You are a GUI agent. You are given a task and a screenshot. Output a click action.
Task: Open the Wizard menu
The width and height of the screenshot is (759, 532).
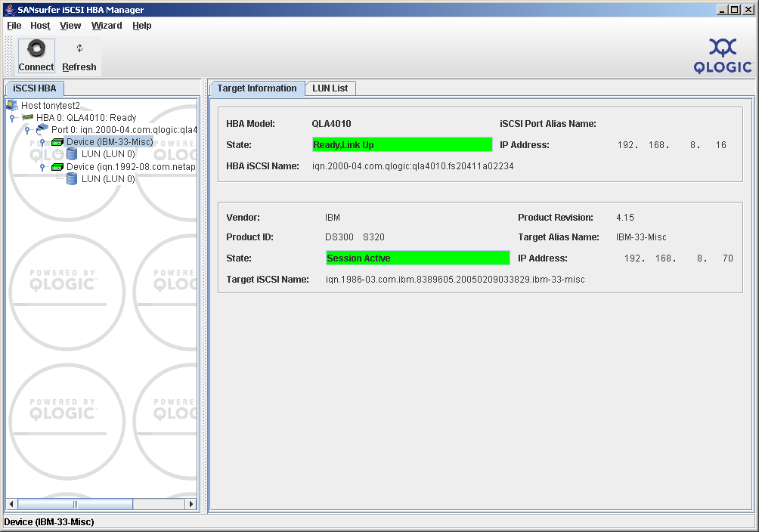point(107,26)
